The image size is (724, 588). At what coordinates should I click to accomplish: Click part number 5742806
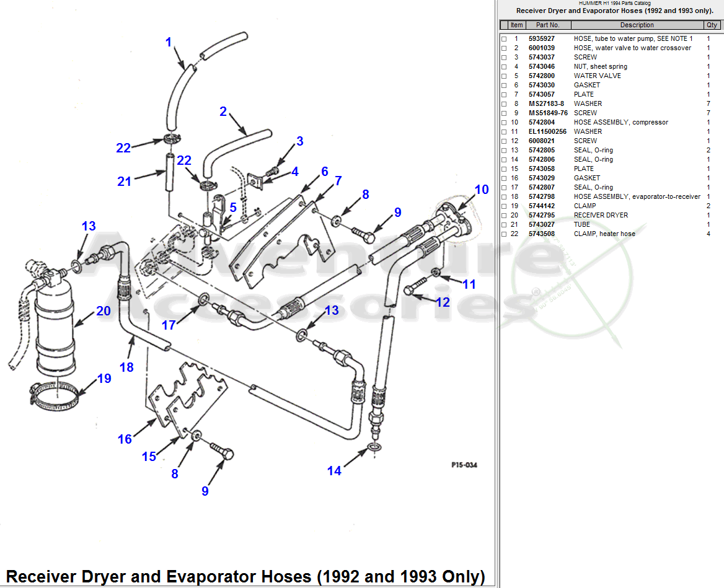(x=542, y=159)
